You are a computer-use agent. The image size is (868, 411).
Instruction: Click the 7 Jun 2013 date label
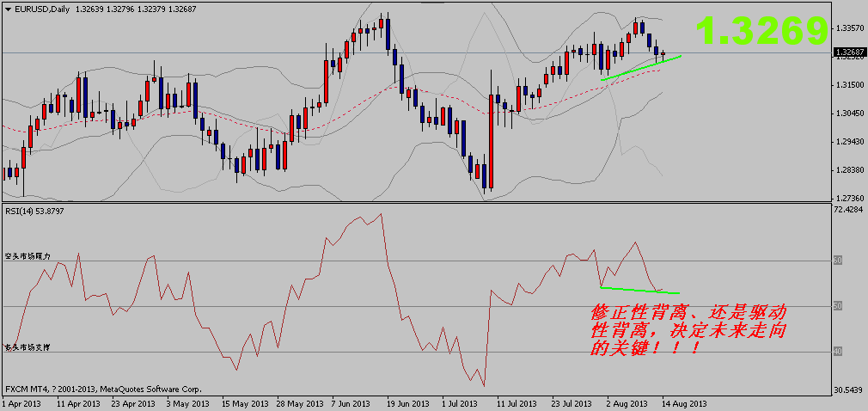(x=351, y=403)
